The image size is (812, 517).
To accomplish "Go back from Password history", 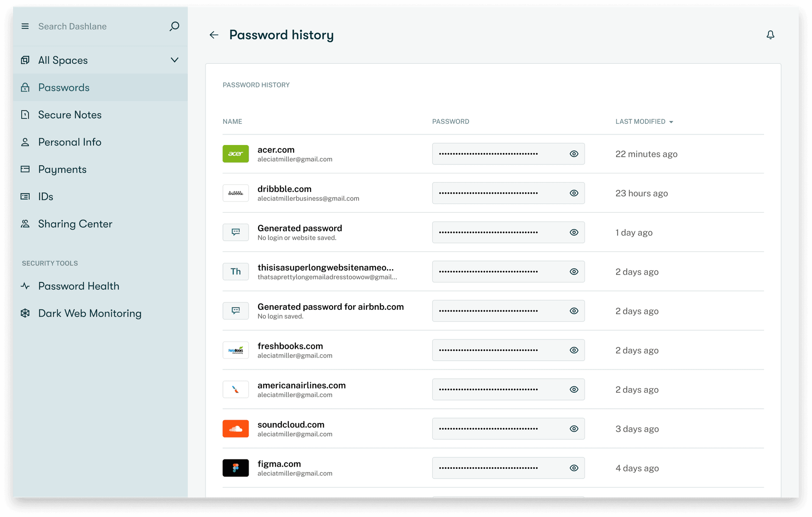I will click(x=214, y=35).
